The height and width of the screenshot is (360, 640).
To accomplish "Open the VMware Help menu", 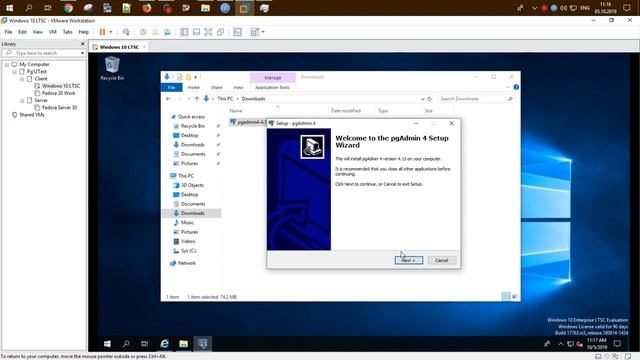I will pyautogui.click(x=84, y=32).
